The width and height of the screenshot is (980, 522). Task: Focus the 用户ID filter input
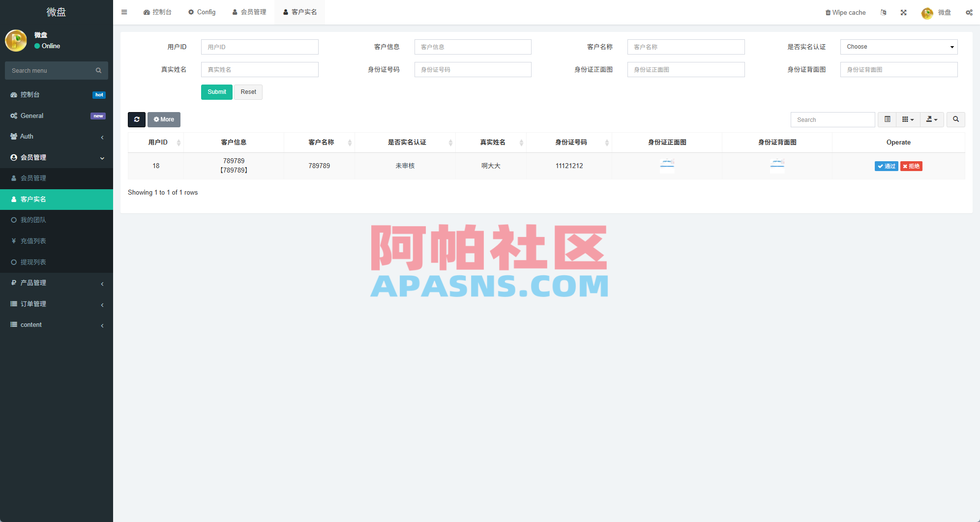click(260, 47)
